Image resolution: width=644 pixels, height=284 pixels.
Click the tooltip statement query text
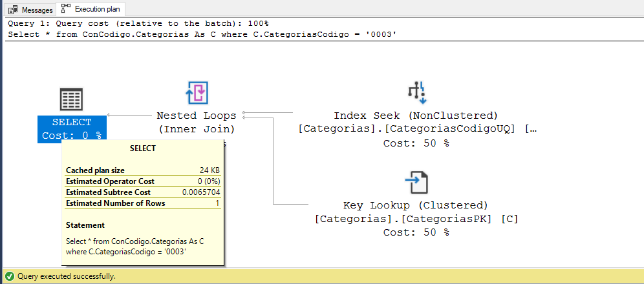(x=134, y=247)
